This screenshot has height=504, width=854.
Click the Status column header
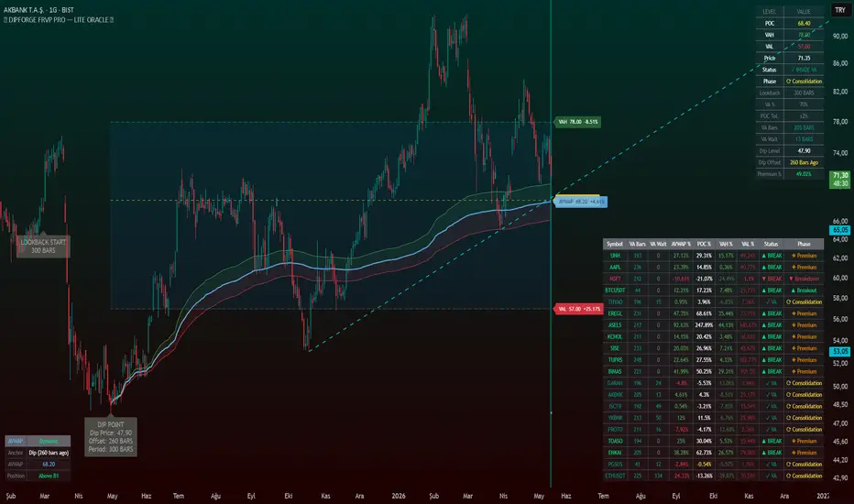click(x=772, y=244)
